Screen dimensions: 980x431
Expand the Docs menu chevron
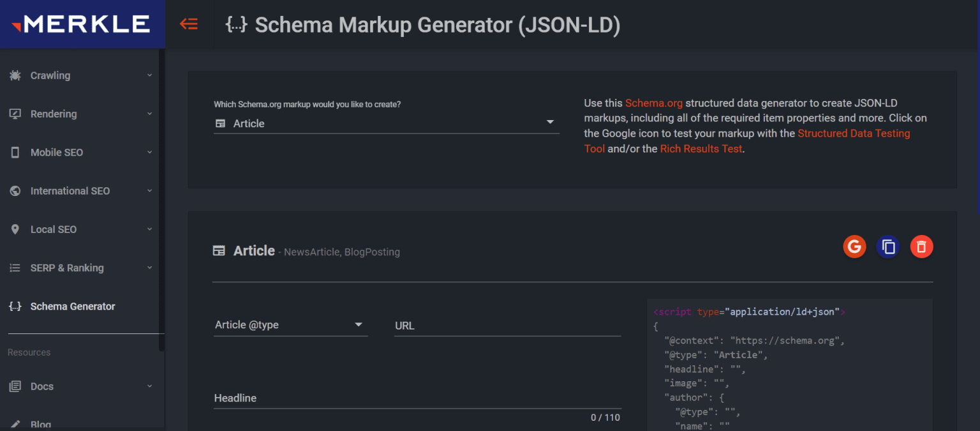click(x=149, y=386)
